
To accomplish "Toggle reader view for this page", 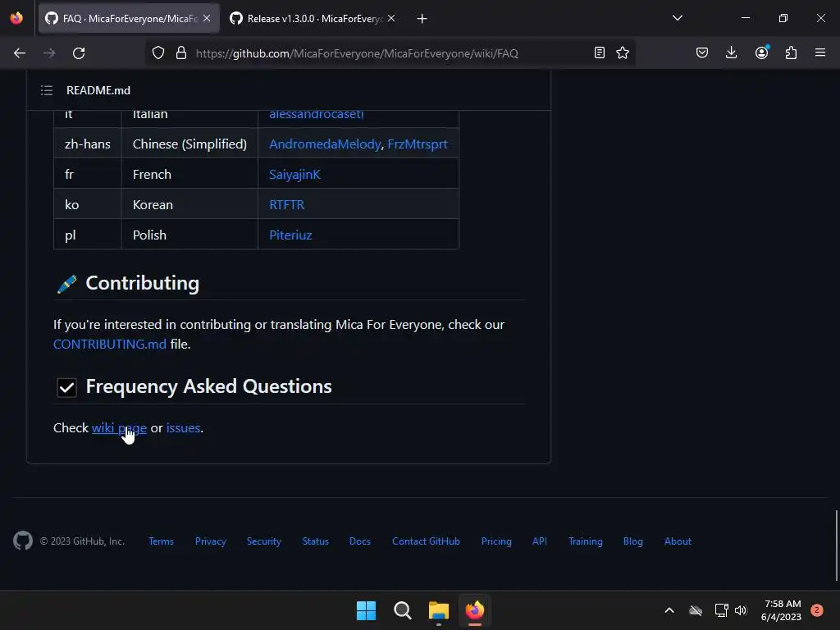I will pyautogui.click(x=600, y=52).
